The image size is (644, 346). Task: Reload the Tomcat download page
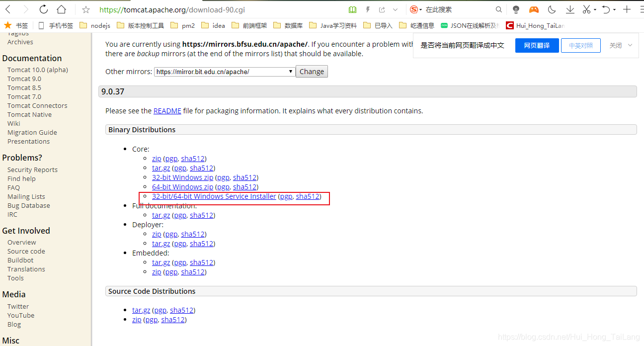pos(43,9)
